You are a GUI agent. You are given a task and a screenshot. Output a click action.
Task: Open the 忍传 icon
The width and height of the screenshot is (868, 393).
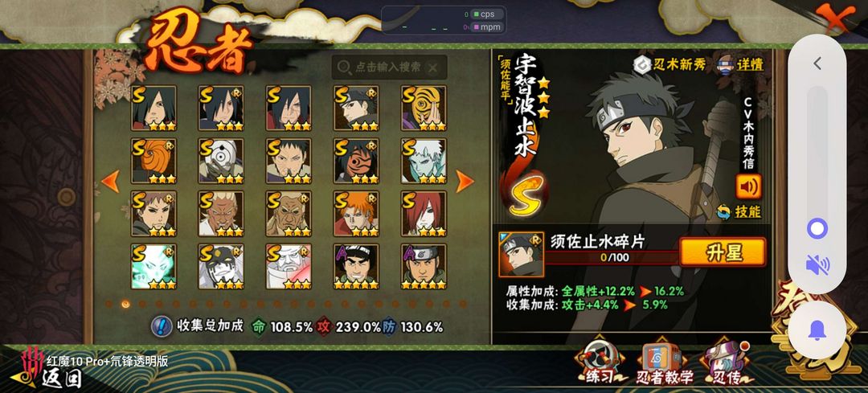click(x=727, y=362)
